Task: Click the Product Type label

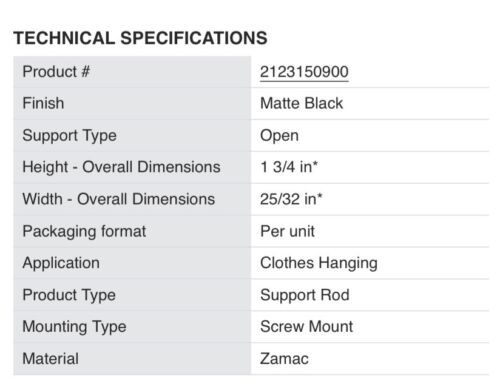Action: [x=69, y=295]
